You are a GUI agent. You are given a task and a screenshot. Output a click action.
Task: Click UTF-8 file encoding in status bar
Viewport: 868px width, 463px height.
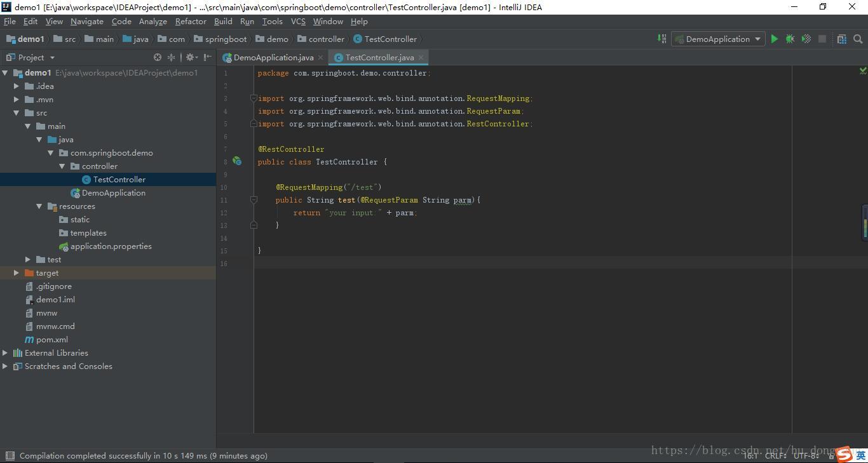click(806, 455)
